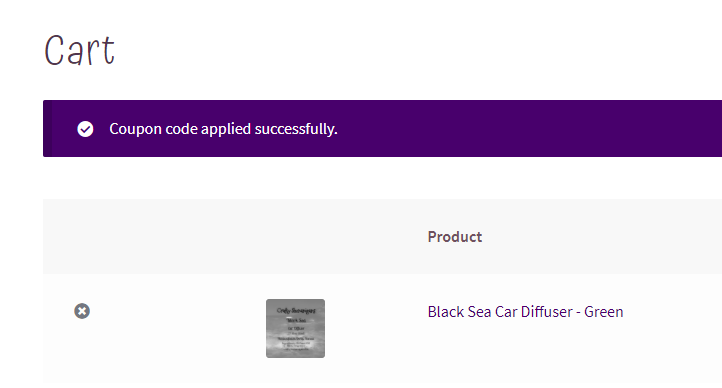This screenshot has height=388, width=722.
Task: Click the grey circular X remove icon
Action: tap(82, 311)
